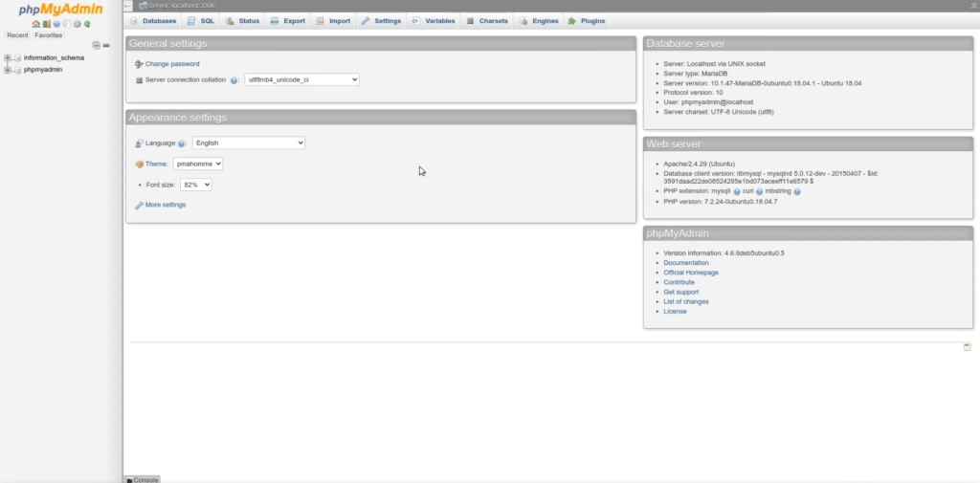Click the information_schema database cylinder icon
This screenshot has width=980, height=483.
pos(18,58)
